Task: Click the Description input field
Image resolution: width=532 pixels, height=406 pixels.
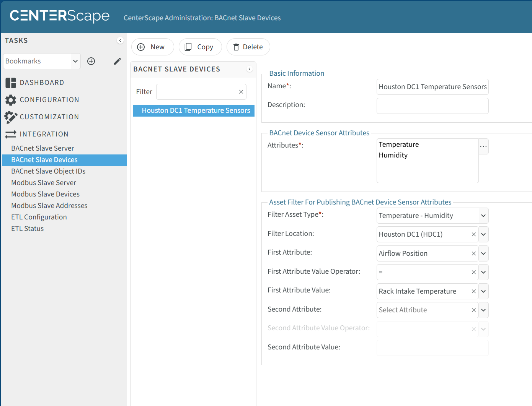Action: (432, 106)
